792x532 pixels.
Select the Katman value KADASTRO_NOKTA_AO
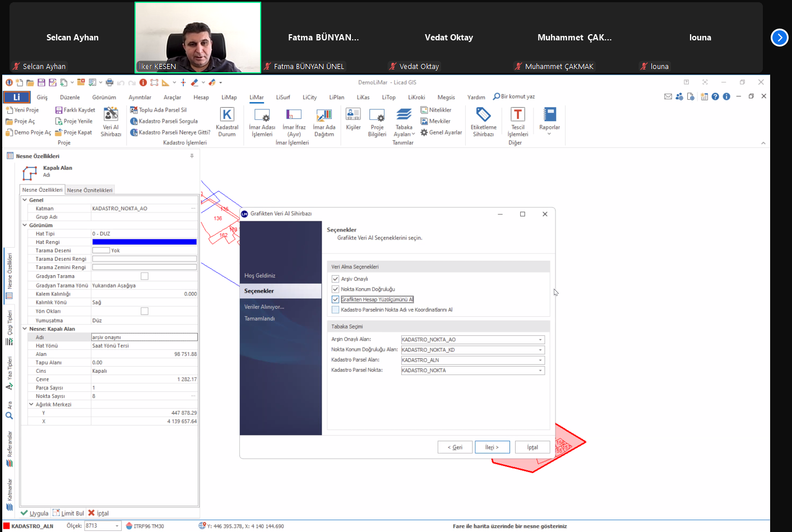(x=145, y=208)
